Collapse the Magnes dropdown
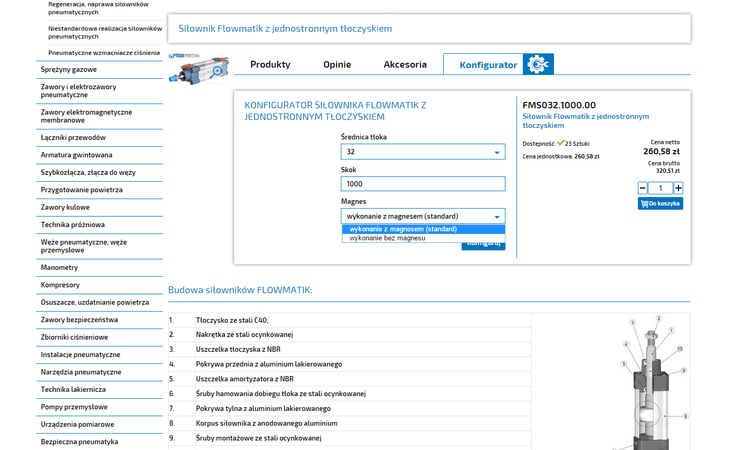Image resolution: width=736 pixels, height=450 pixels. tap(423, 216)
